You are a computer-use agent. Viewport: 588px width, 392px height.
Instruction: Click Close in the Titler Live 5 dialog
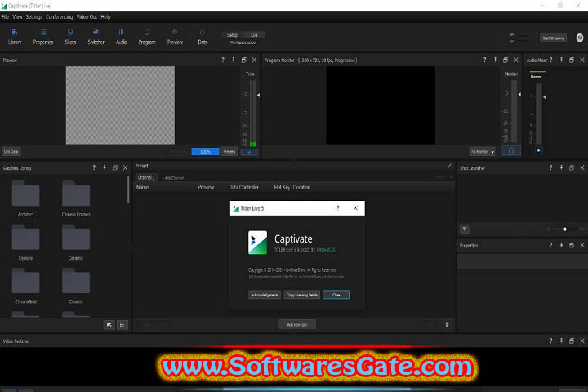click(336, 295)
